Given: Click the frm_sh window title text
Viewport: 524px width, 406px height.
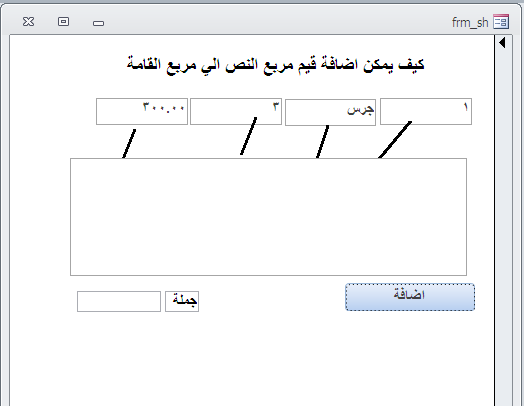Looking at the screenshot, I should pyautogui.click(x=470, y=23).
